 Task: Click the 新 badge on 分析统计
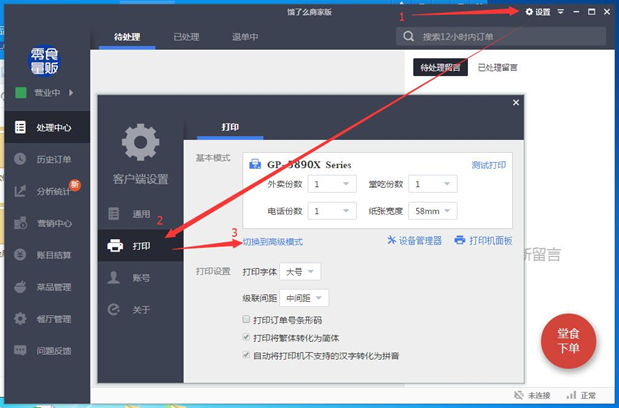[75, 185]
